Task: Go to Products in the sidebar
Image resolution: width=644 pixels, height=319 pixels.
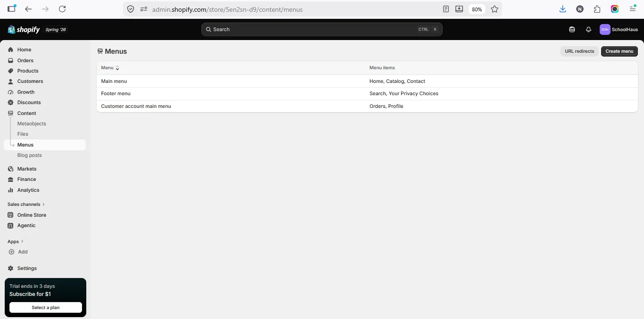Action: pos(28,71)
